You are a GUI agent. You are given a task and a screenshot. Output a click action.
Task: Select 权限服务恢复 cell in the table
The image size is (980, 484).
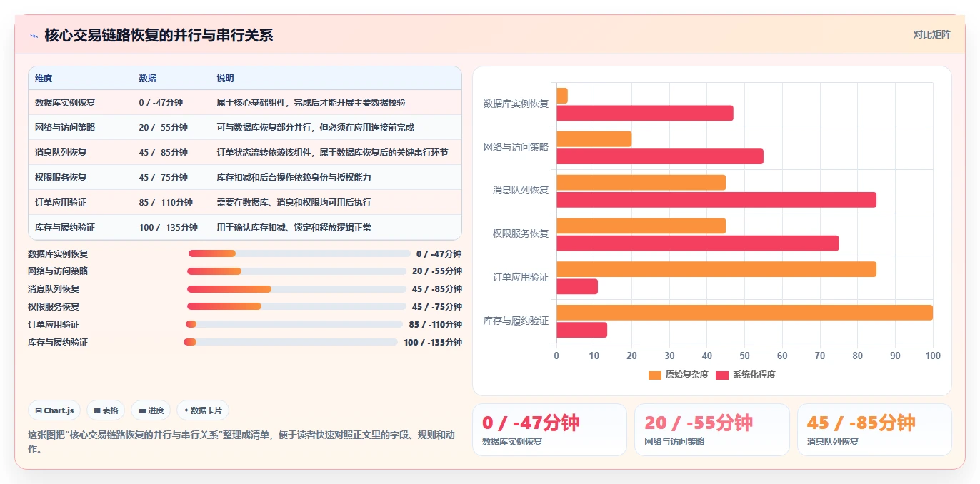point(61,178)
